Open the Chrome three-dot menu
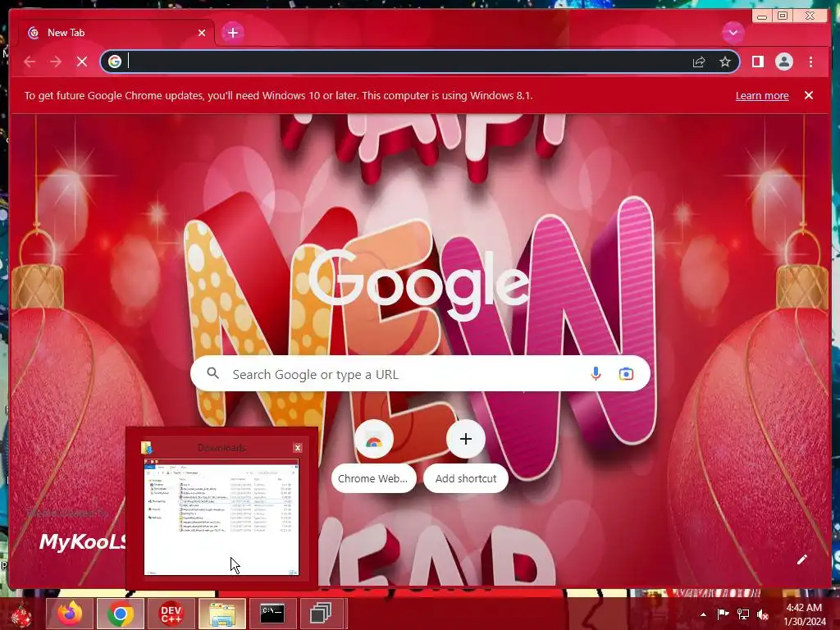 [x=810, y=62]
